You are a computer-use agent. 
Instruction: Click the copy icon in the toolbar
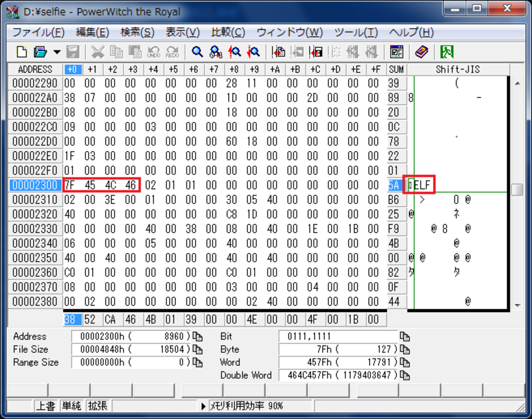116,52
